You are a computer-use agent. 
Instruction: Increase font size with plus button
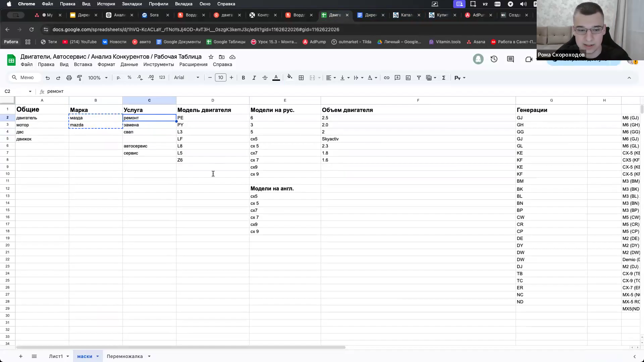tap(231, 78)
